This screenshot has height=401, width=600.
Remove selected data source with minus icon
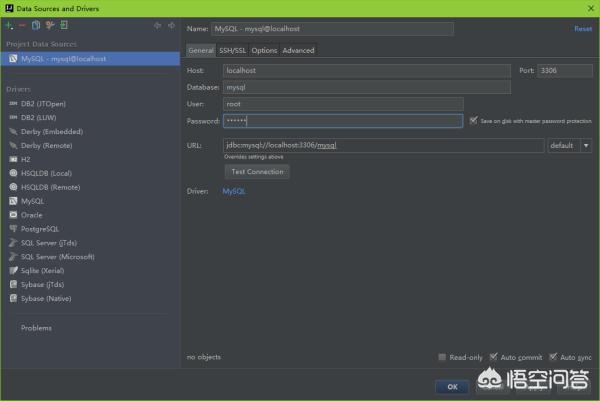[22, 26]
